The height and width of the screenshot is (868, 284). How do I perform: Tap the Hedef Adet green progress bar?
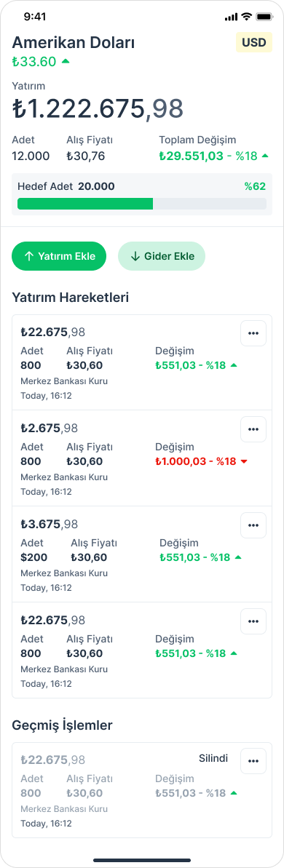(142, 204)
